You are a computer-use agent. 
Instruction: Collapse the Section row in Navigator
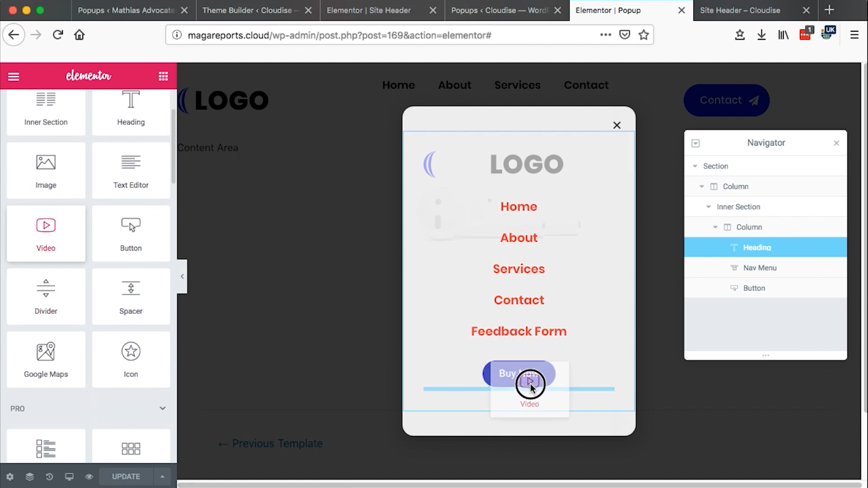695,166
